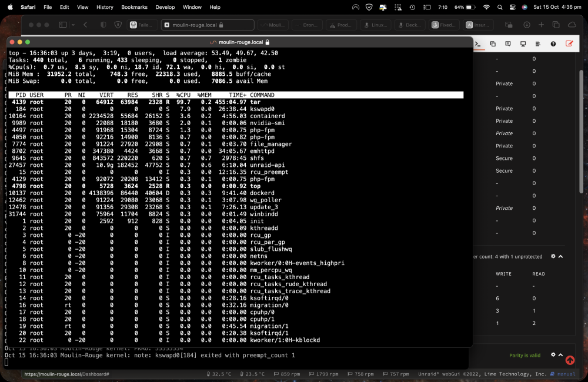
Task: Go back in Safari
Action: click(85, 25)
